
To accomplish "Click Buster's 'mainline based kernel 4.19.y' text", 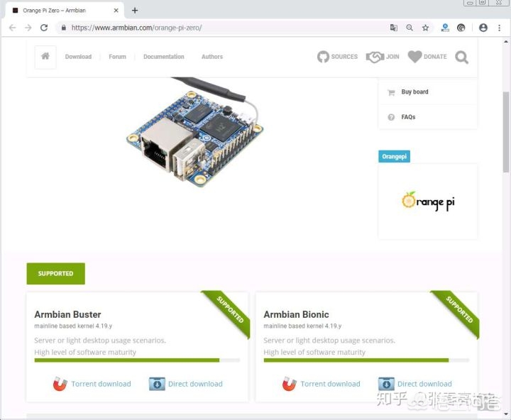I will [73, 326].
